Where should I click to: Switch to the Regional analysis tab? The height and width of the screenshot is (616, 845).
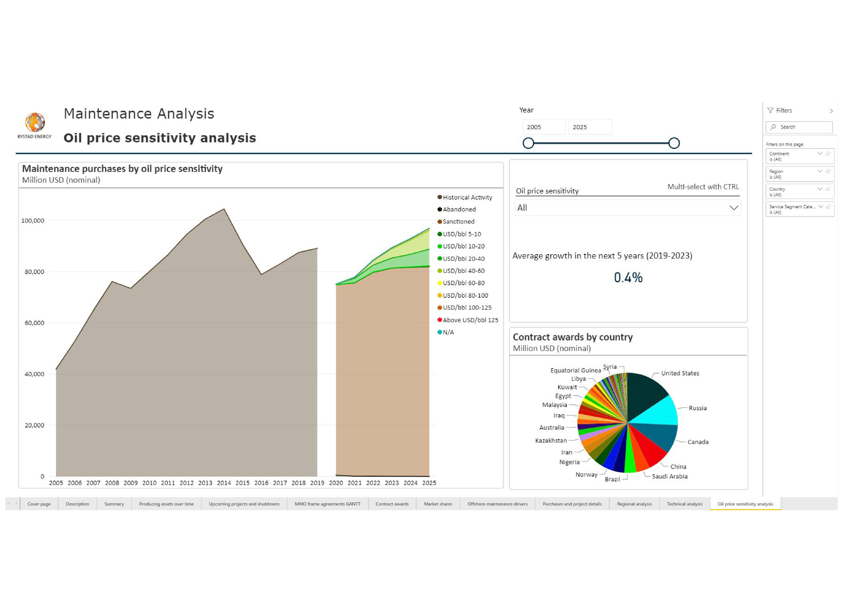(x=634, y=504)
